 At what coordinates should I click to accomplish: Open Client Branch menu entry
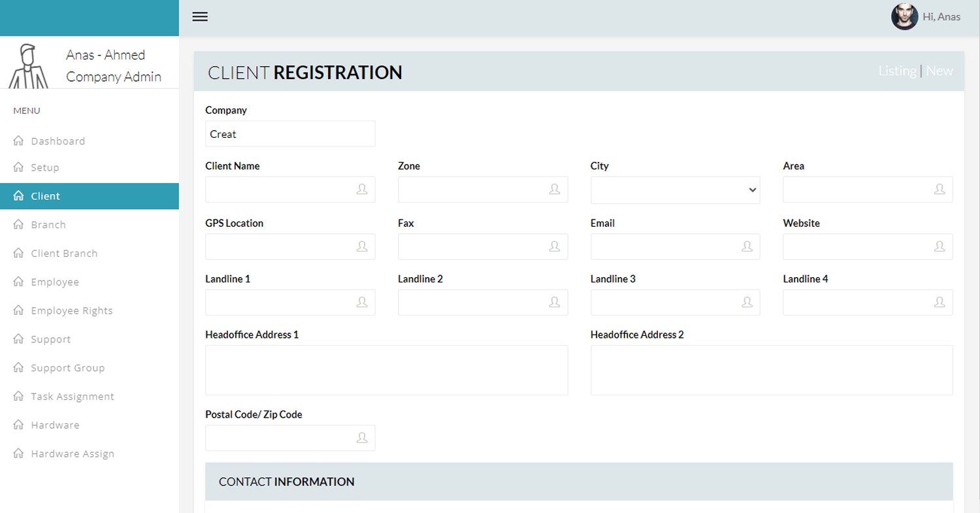coord(64,254)
